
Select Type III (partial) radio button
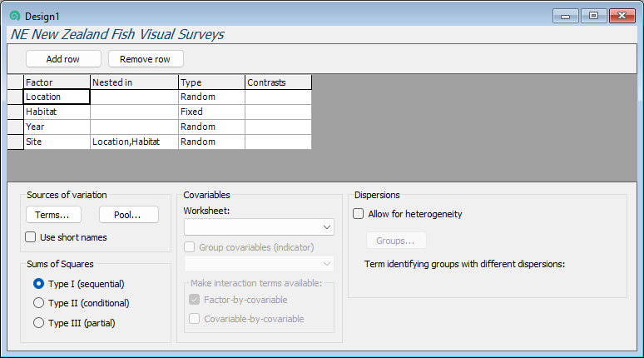click(38, 323)
